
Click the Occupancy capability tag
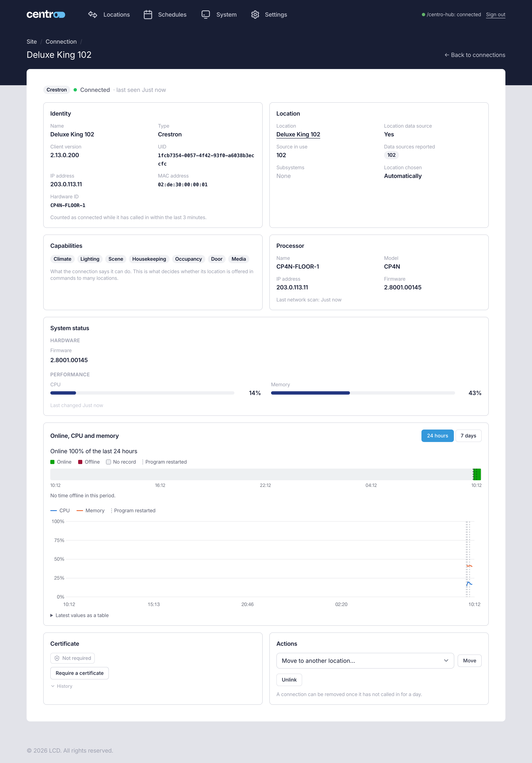(x=188, y=259)
